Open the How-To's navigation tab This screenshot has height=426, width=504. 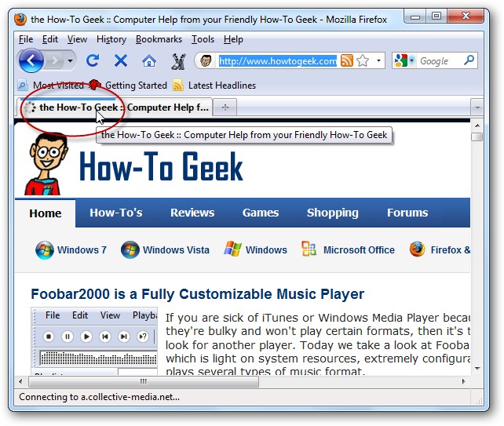[x=116, y=213]
